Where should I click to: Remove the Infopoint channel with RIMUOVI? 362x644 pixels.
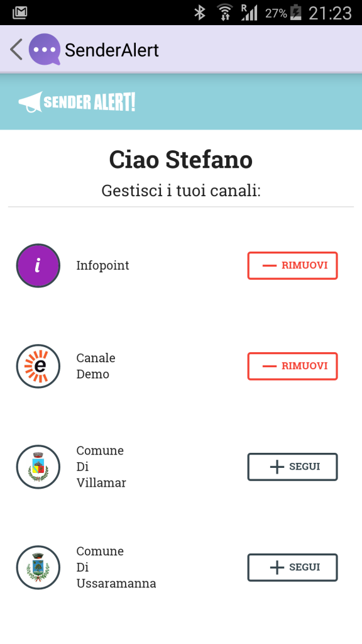pos(292,265)
